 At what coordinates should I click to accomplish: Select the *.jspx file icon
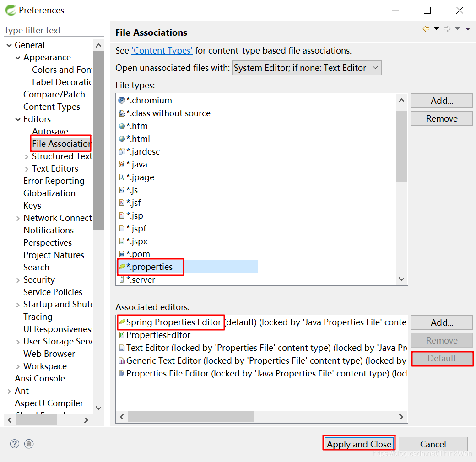click(122, 241)
